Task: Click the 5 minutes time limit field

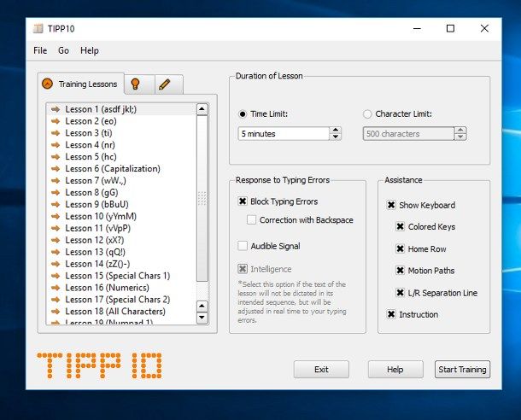Action: 284,134
